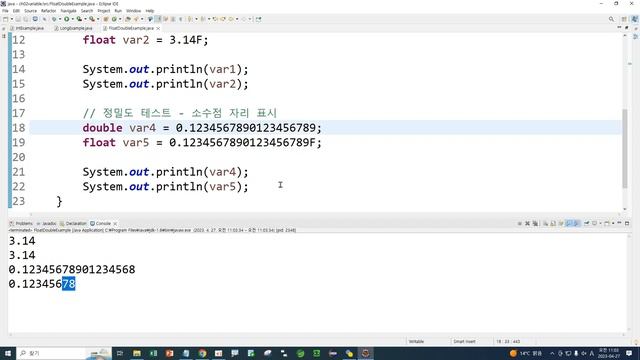Maximize the Console view panel

point(627,223)
